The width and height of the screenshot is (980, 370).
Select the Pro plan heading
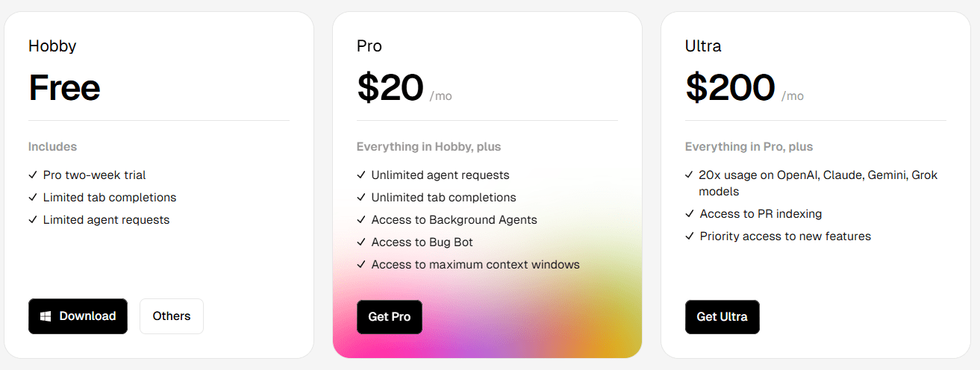pyautogui.click(x=369, y=46)
